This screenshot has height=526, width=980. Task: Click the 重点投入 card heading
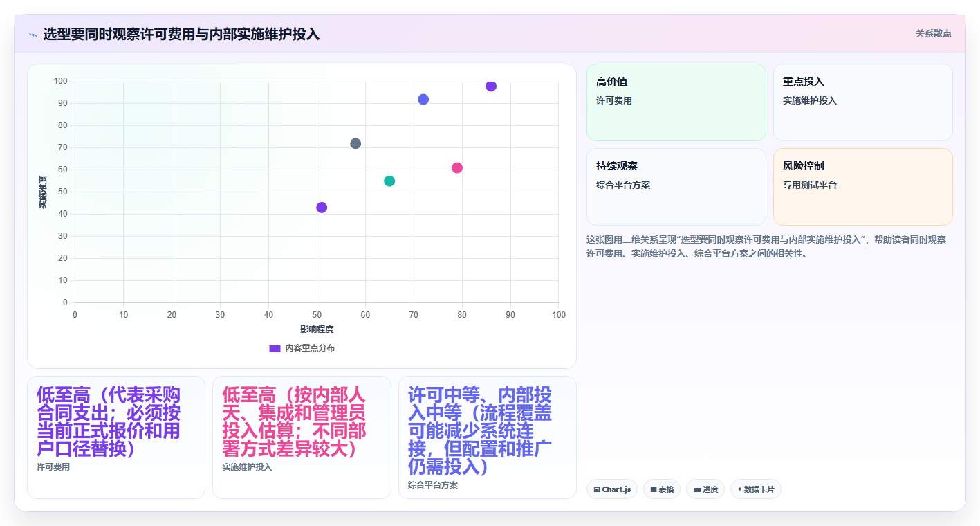[x=804, y=82]
